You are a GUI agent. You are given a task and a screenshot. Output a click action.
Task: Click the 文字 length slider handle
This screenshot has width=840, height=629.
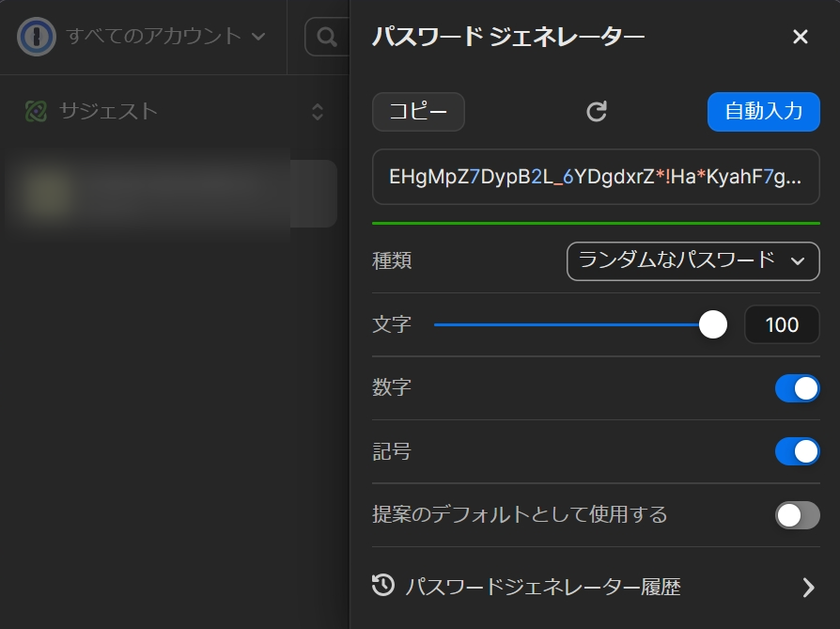coord(713,324)
